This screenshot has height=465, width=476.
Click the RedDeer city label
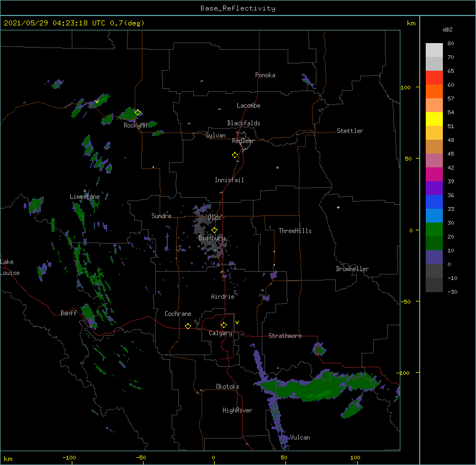tap(243, 141)
